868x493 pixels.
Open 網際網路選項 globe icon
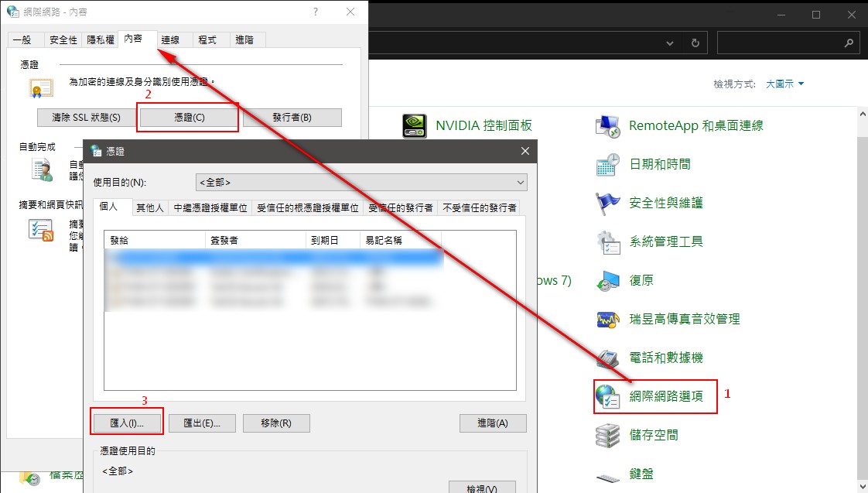(609, 396)
